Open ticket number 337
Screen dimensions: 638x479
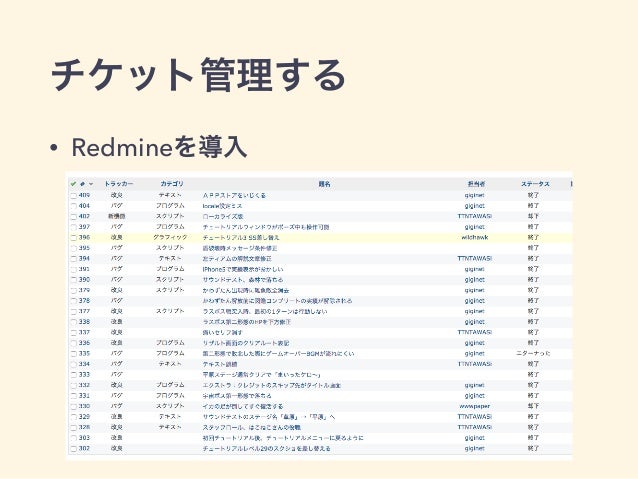click(x=84, y=332)
